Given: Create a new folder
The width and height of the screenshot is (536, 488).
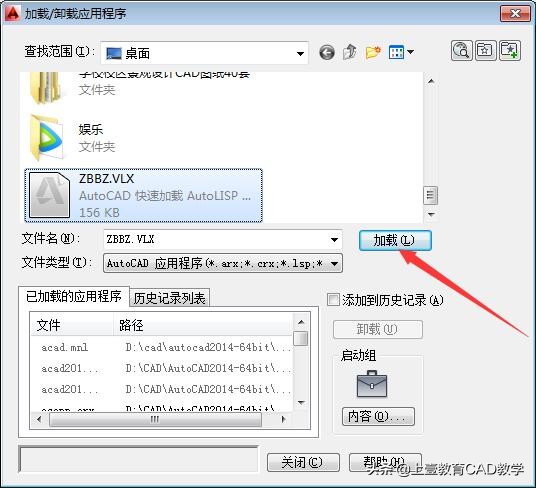Looking at the screenshot, I should pos(373,53).
